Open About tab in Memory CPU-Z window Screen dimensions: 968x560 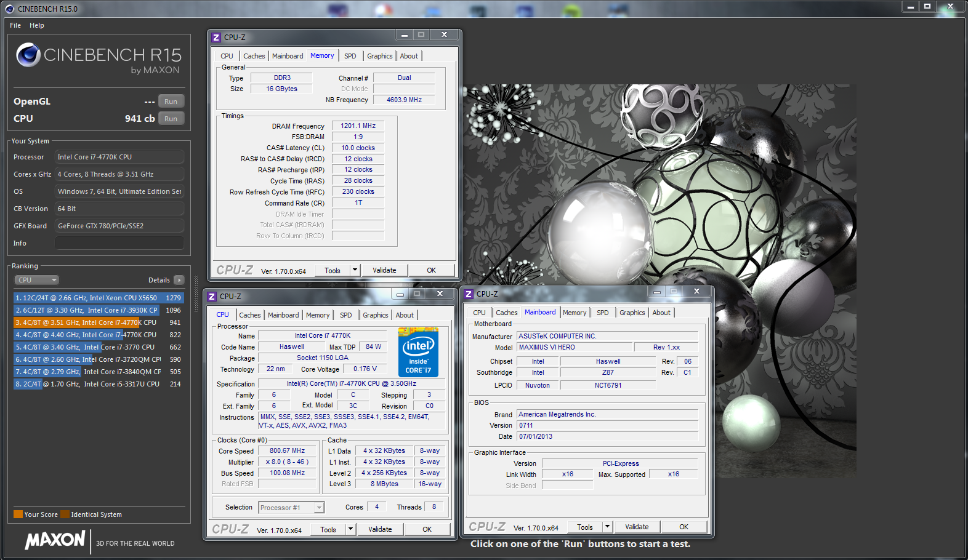click(409, 56)
